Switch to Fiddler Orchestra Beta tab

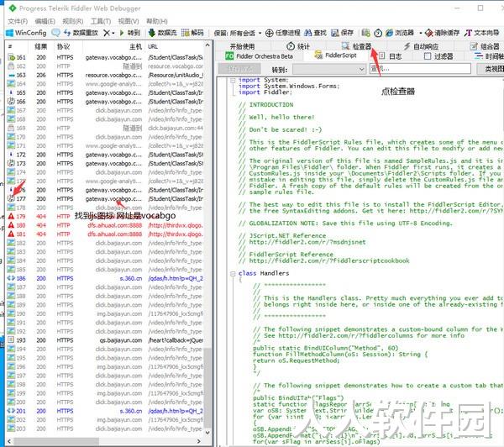[259, 56]
